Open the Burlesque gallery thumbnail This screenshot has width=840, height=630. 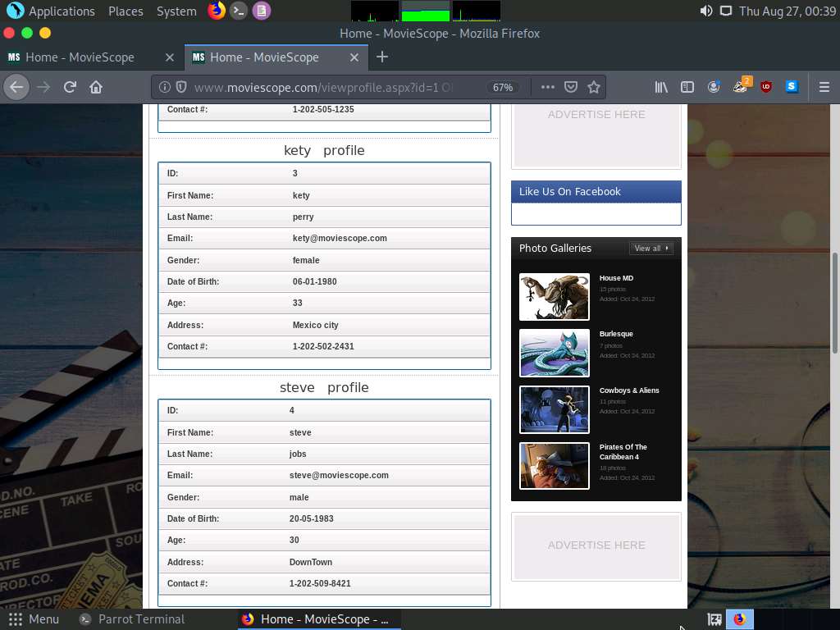click(554, 354)
